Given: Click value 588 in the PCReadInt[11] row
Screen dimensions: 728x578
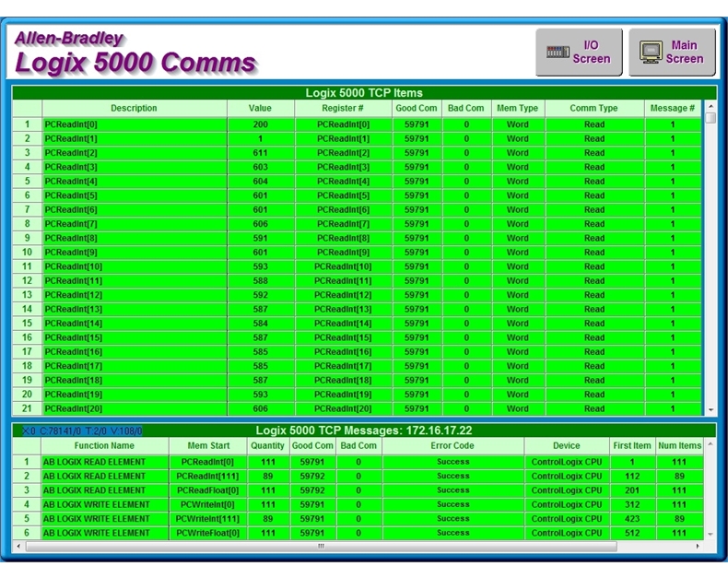Looking at the screenshot, I should [x=261, y=280].
